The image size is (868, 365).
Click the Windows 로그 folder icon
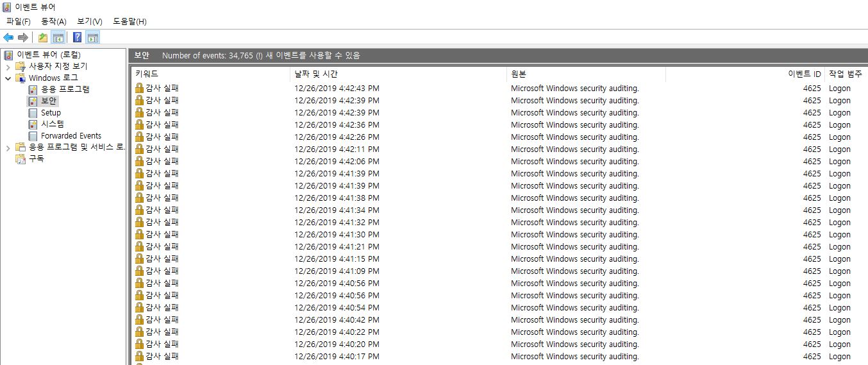tap(21, 78)
